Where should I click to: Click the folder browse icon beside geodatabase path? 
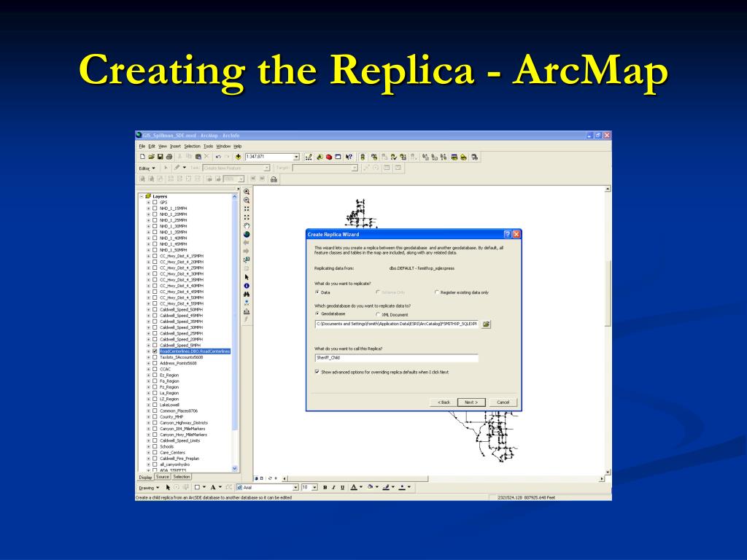486,324
